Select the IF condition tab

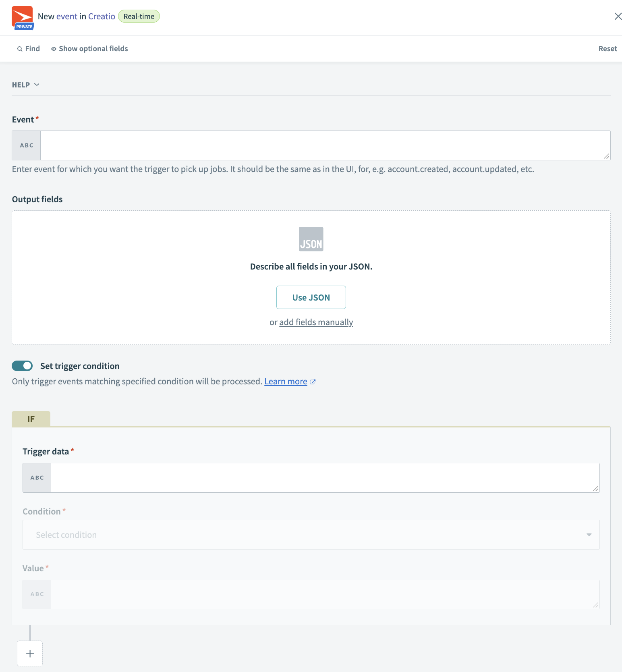tap(31, 419)
